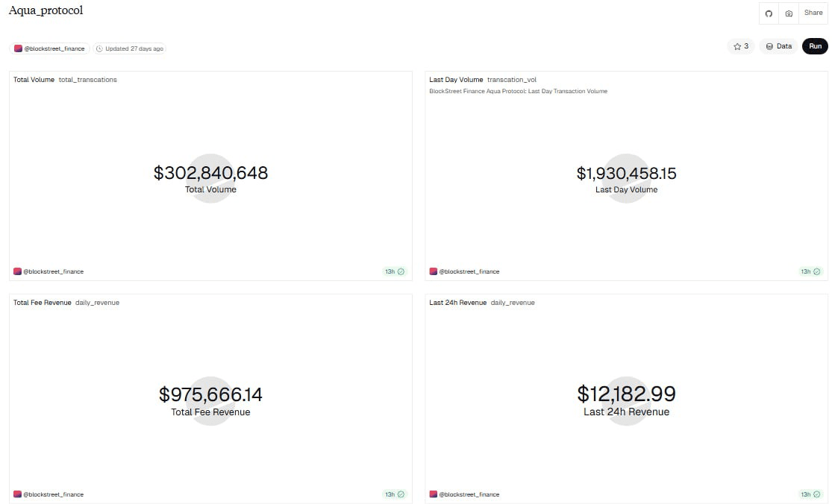832x504 pixels.
Task: Click the 13h refresh status on Last Day Volume
Action: pyautogui.click(x=810, y=271)
